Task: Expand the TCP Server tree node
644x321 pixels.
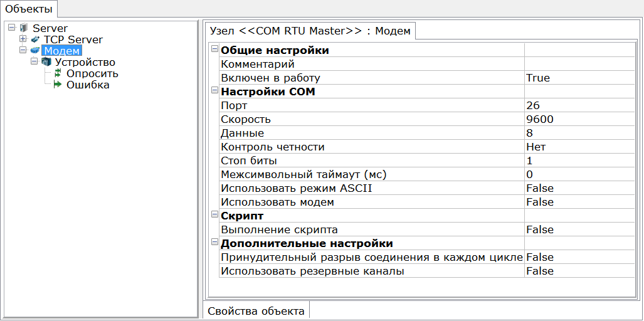Action: (23, 39)
